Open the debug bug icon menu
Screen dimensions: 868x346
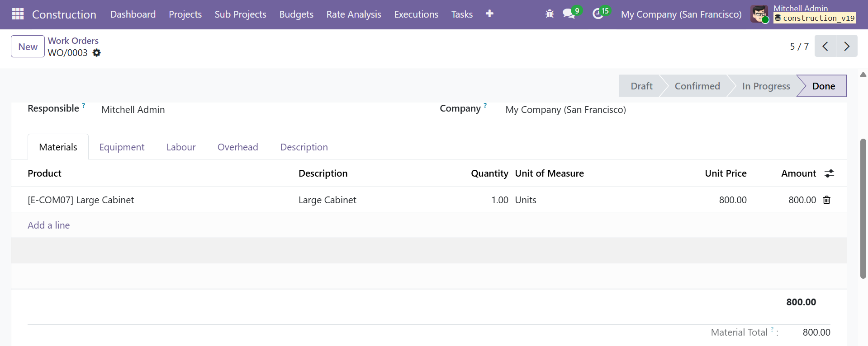point(549,14)
